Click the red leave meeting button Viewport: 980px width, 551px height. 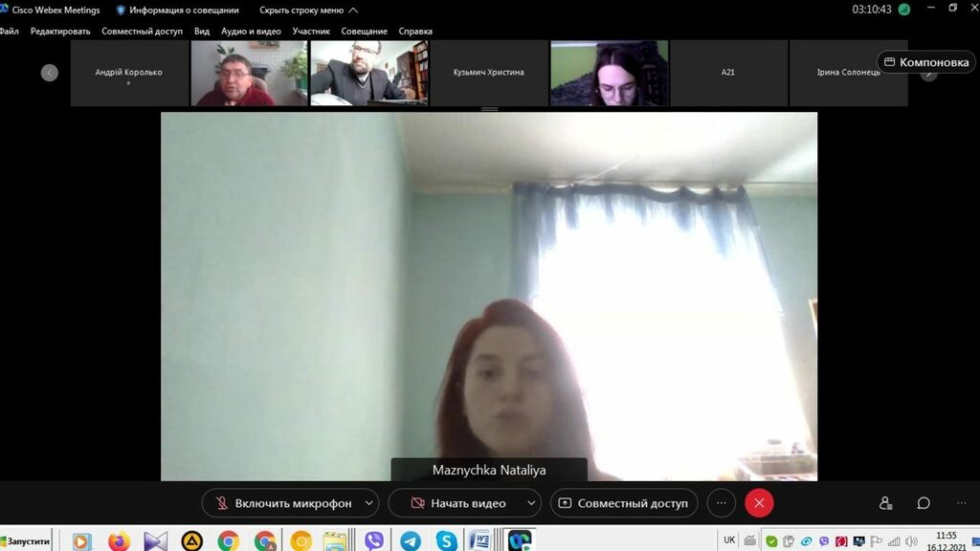(x=759, y=503)
